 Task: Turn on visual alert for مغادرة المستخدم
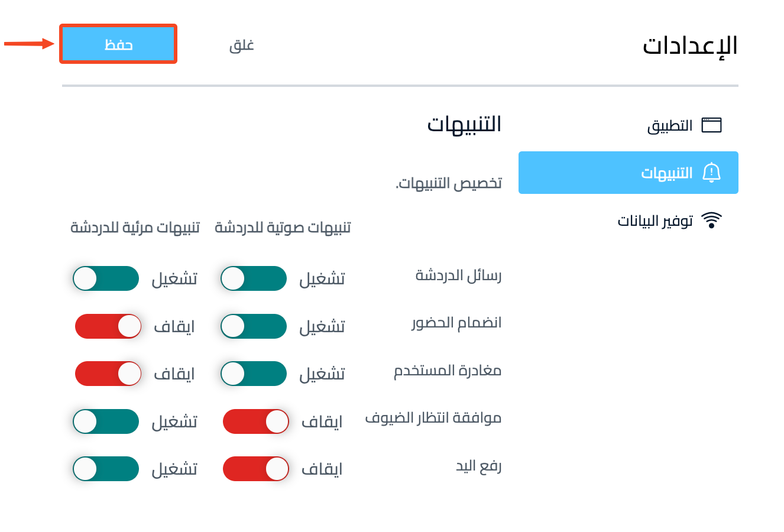click(x=108, y=374)
